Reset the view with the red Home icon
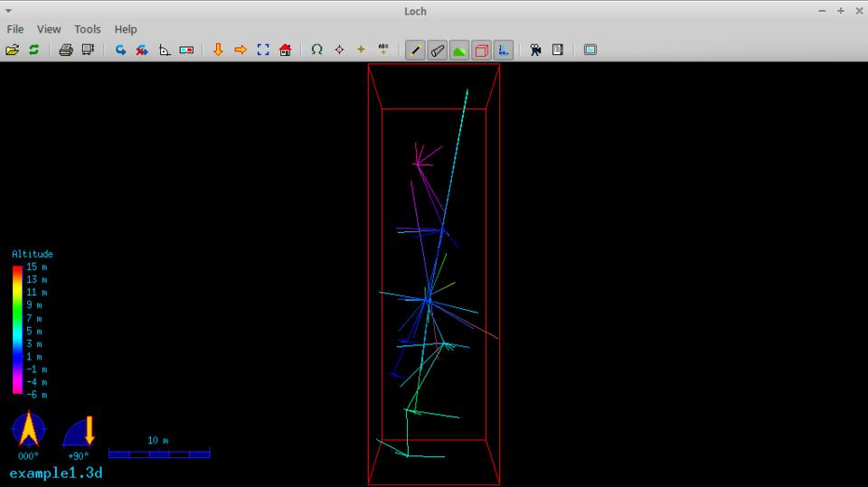Screen dimensions: 868x487 pos(286,50)
